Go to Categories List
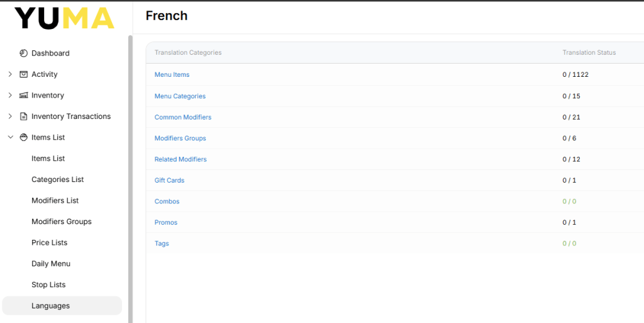Viewport: 644px width, 323px height. point(57,179)
